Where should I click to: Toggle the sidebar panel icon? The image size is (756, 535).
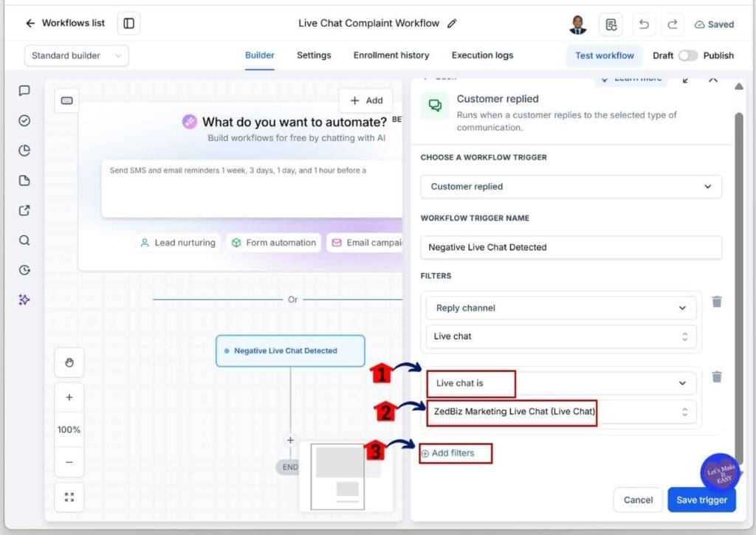coord(128,23)
